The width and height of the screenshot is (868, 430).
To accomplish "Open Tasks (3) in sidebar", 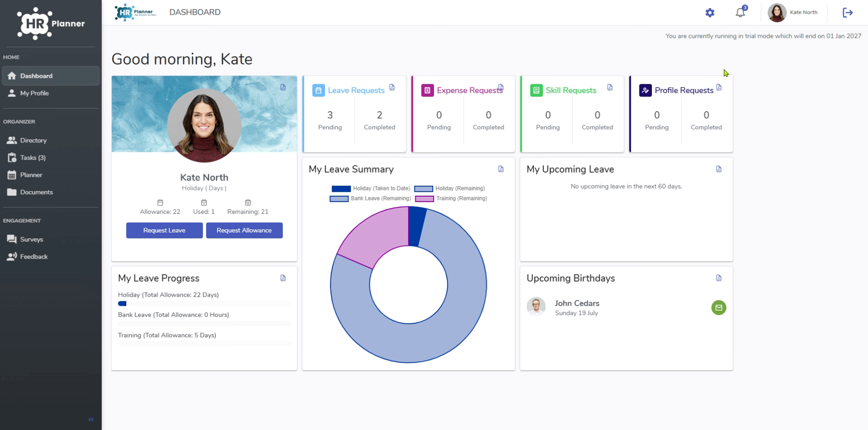I will 51,158.
